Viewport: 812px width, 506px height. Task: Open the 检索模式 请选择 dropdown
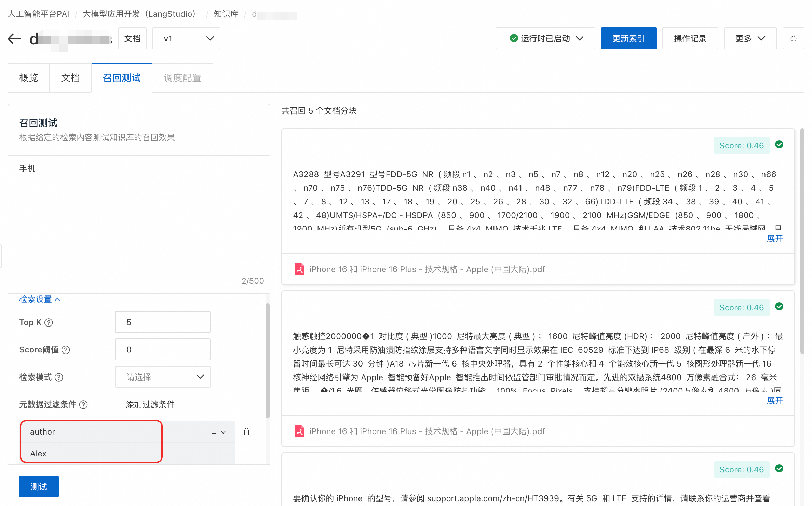[163, 377]
